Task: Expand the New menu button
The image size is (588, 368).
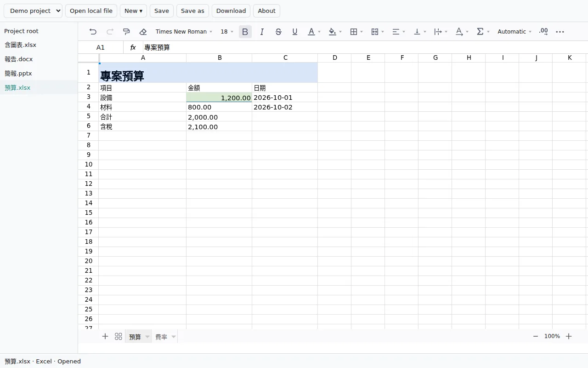Action: pos(133,11)
